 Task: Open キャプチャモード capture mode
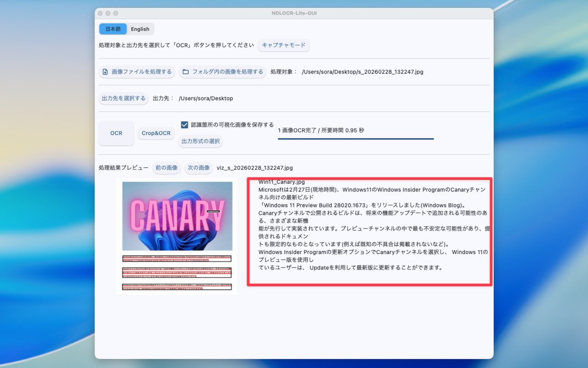click(283, 45)
